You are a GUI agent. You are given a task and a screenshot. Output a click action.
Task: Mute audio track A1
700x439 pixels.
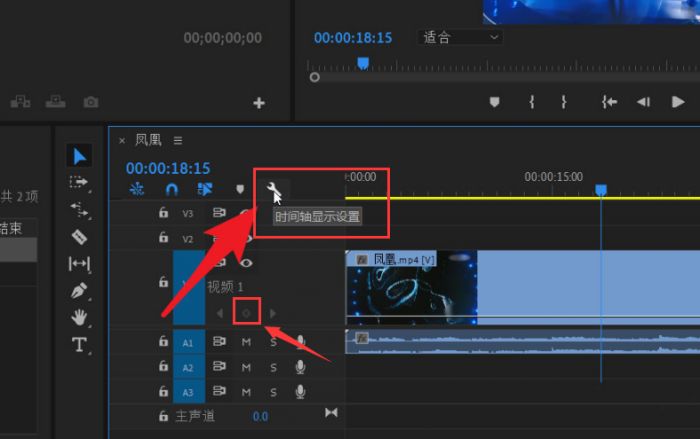[x=246, y=342]
